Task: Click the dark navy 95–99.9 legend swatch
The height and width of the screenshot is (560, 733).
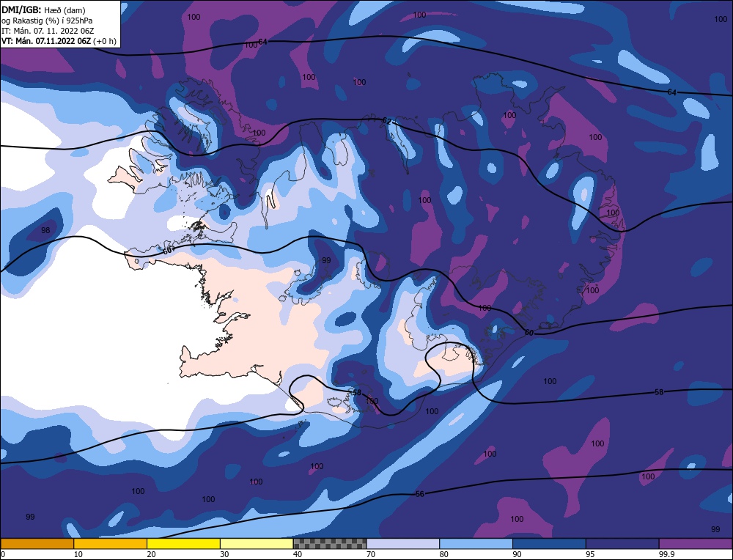Action: click(x=622, y=544)
